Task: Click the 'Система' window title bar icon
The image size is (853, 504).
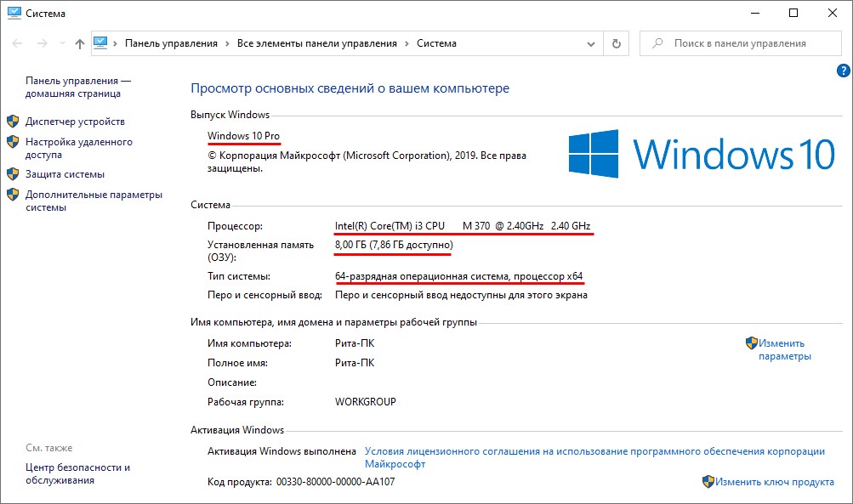Action: click(14, 13)
